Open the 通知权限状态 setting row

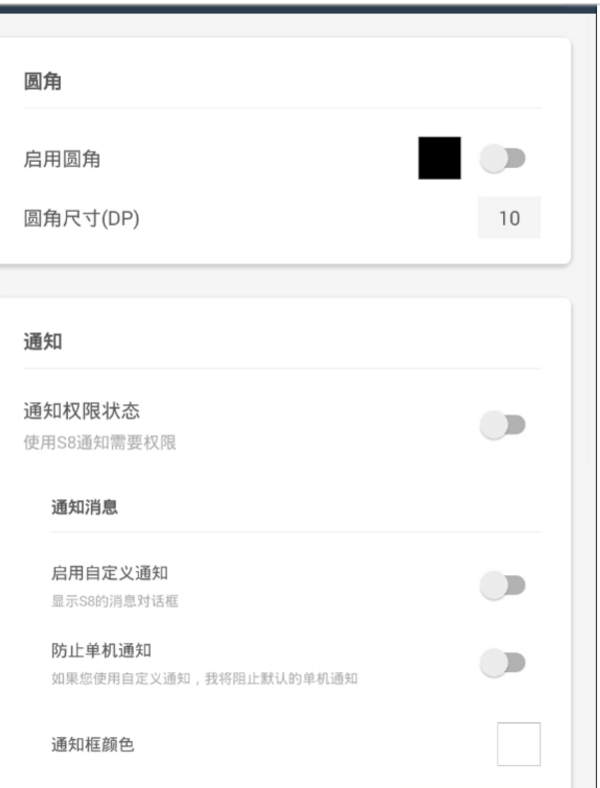[281, 426]
